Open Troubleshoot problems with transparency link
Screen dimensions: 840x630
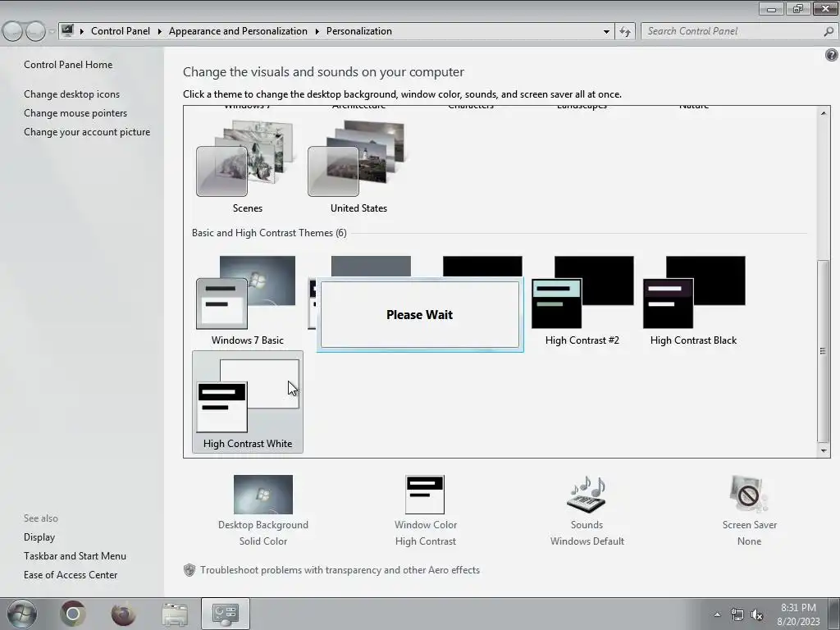340,570
